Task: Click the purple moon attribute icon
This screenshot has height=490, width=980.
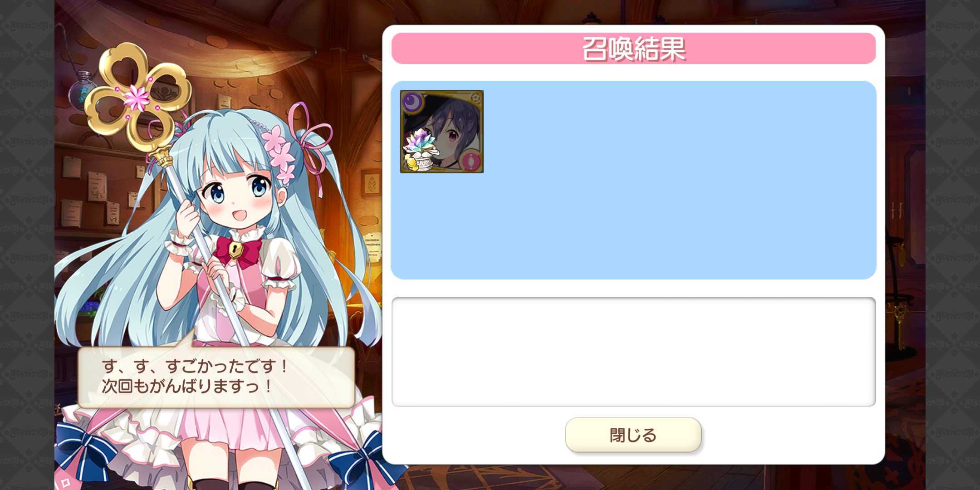Action: click(x=412, y=102)
